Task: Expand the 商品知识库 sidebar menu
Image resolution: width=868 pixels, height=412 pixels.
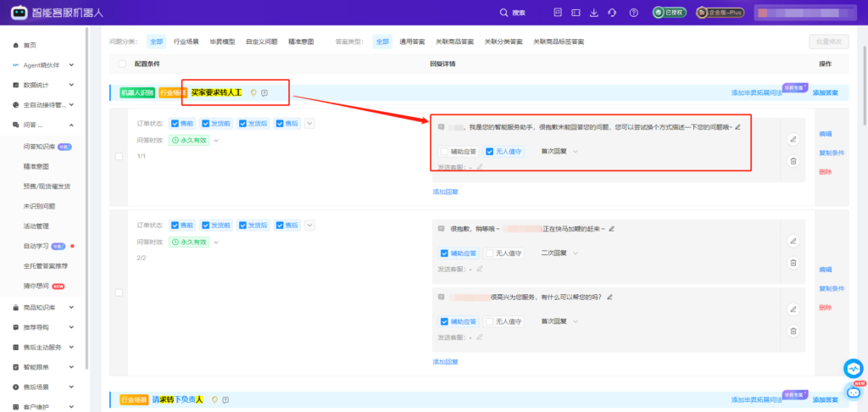Action: click(x=71, y=308)
